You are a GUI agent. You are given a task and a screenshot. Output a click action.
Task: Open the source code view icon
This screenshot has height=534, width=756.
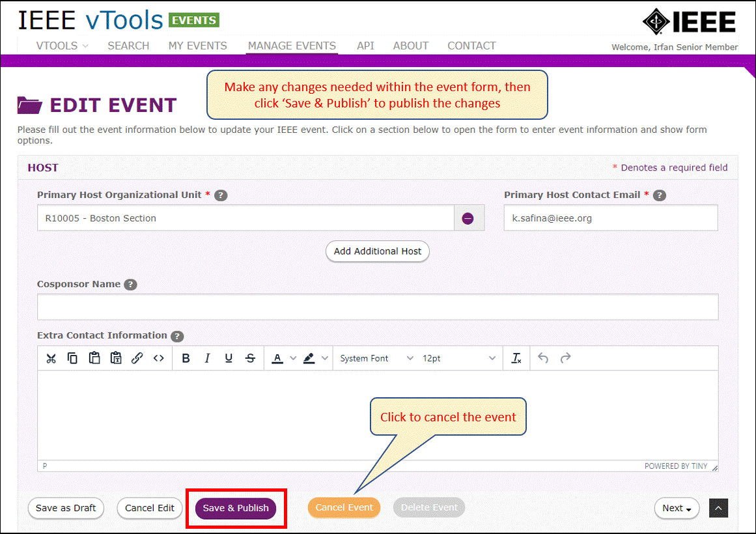[x=159, y=358]
